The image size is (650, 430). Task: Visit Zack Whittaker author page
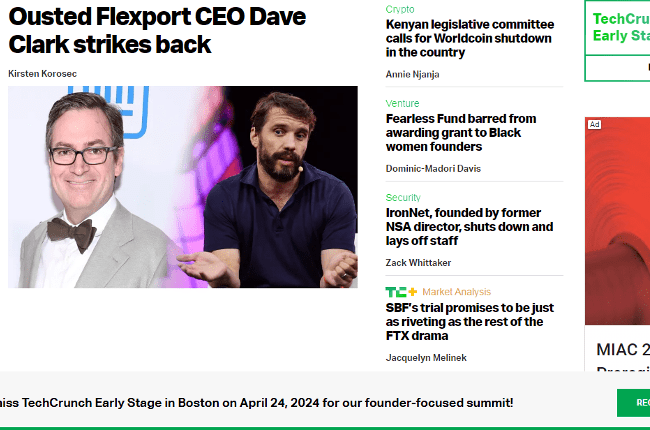coord(418,263)
